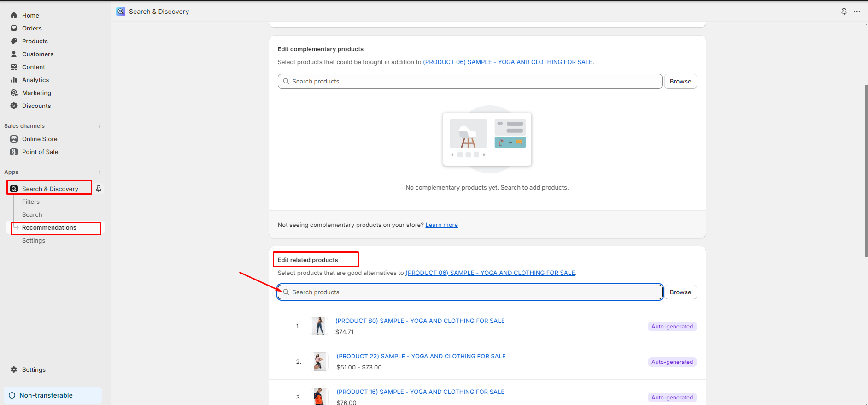Click the Products tag icon
The image size is (868, 405).
click(x=14, y=41)
